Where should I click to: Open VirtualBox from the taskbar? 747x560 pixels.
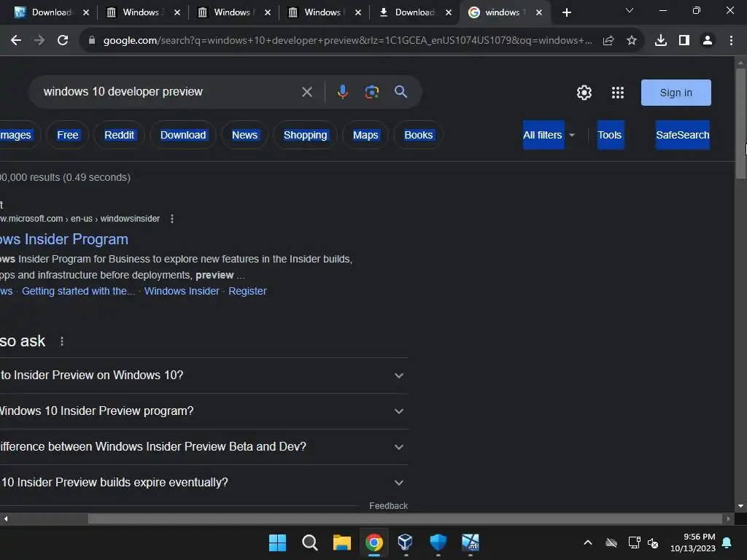[406, 542]
